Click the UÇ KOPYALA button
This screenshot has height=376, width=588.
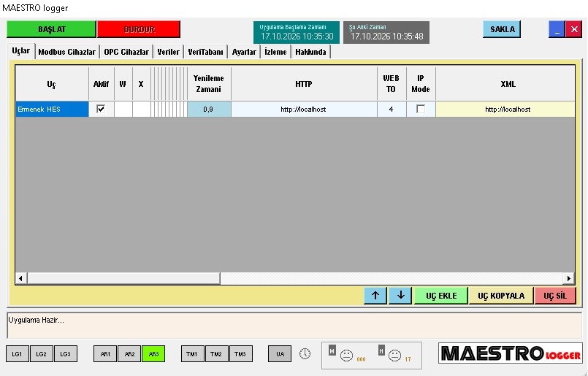coord(501,296)
